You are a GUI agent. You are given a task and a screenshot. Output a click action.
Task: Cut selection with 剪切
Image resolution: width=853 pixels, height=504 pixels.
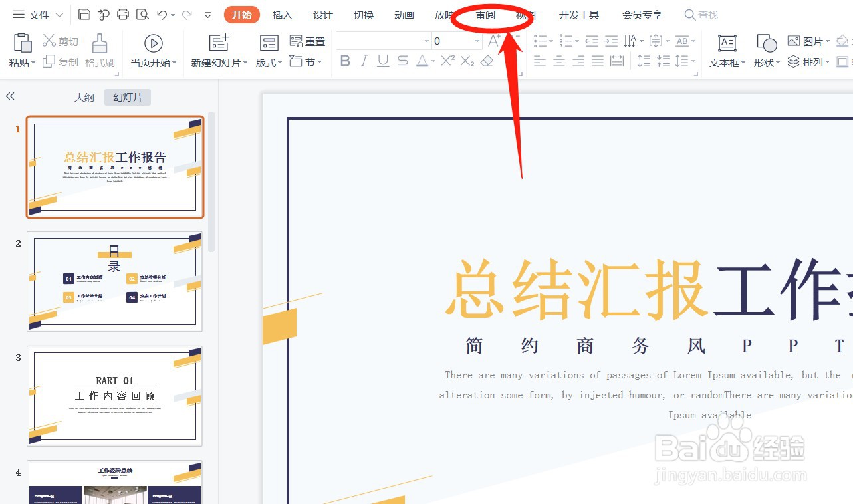pyautogui.click(x=61, y=41)
